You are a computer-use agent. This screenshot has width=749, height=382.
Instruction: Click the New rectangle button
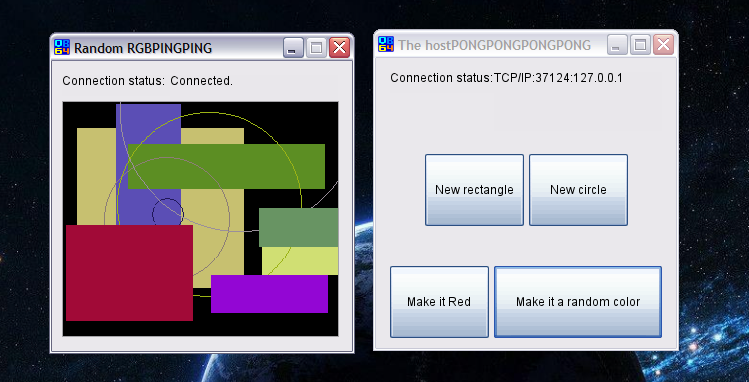tap(474, 190)
